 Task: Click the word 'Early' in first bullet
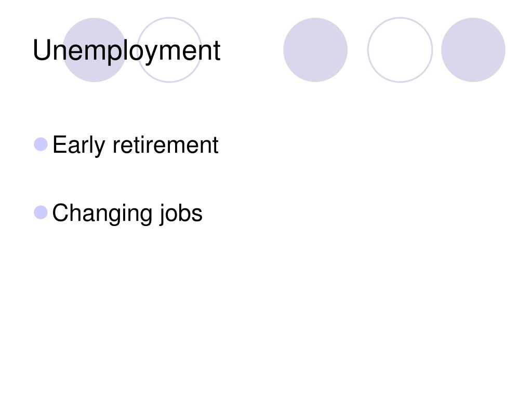[x=79, y=145]
